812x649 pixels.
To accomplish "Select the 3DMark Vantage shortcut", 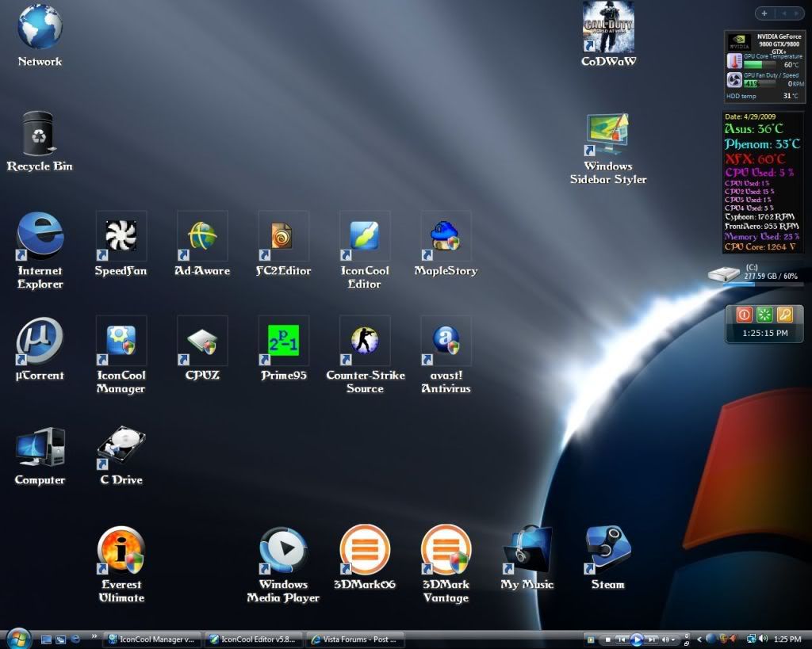I will pyautogui.click(x=446, y=565).
